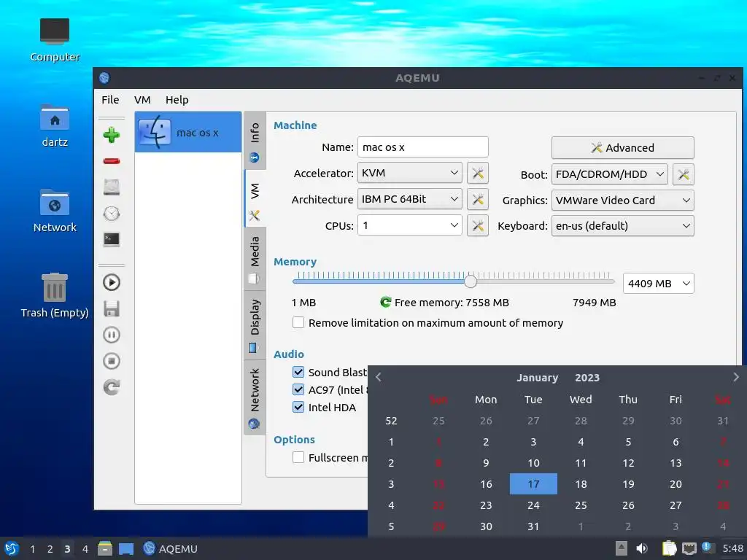Select the mac os x VM list entry
747x560 pixels.
click(x=188, y=132)
